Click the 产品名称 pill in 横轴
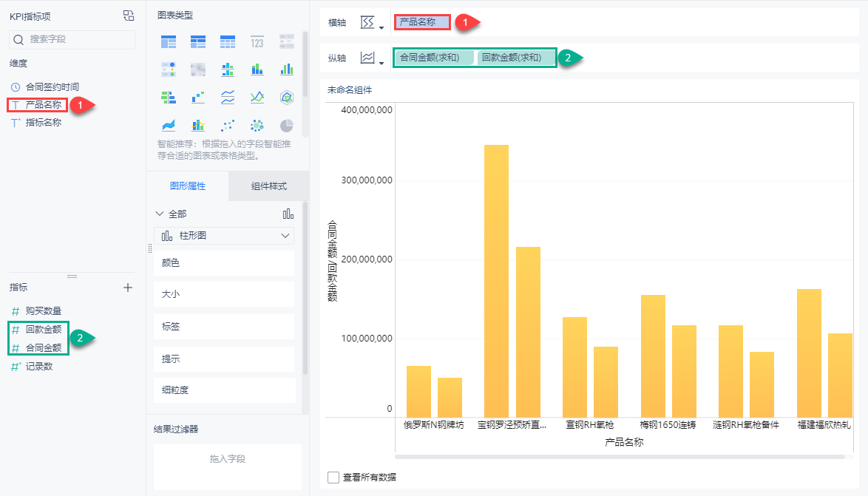Viewport: 868px width, 496px height. click(422, 22)
